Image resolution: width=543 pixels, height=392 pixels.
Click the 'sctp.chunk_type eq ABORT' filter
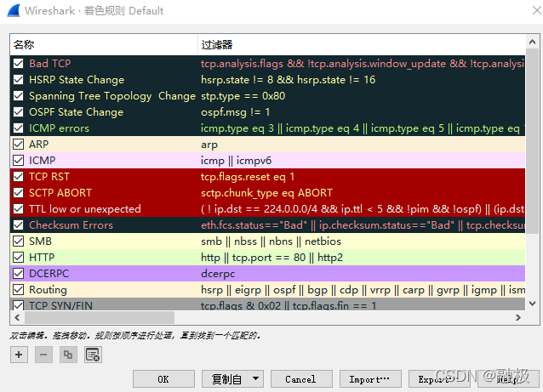point(266,193)
